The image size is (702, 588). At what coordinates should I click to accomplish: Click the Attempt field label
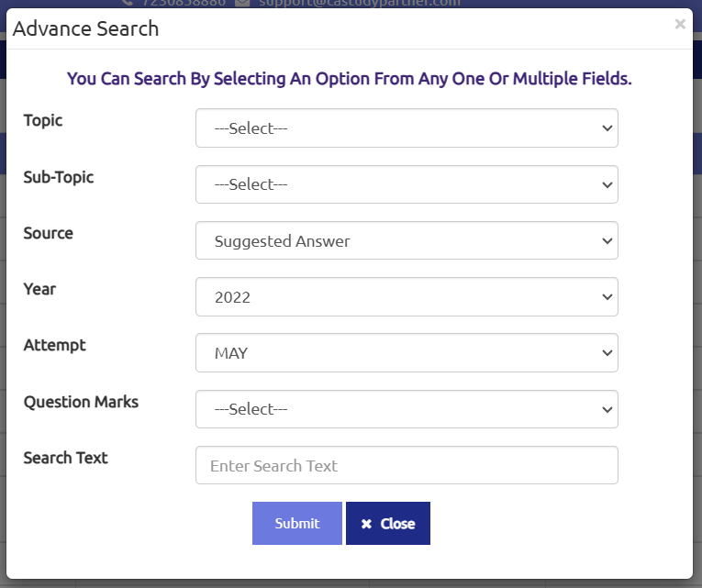[54, 345]
